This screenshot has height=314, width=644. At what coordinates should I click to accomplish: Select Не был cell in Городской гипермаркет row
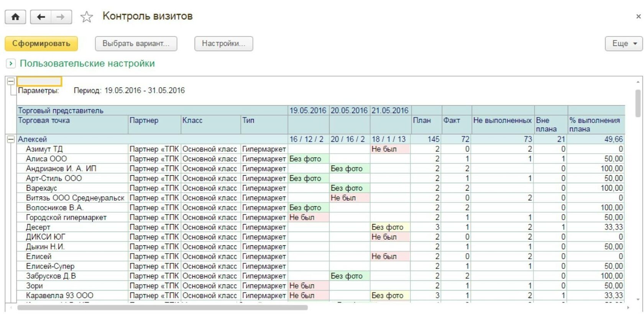point(308,218)
